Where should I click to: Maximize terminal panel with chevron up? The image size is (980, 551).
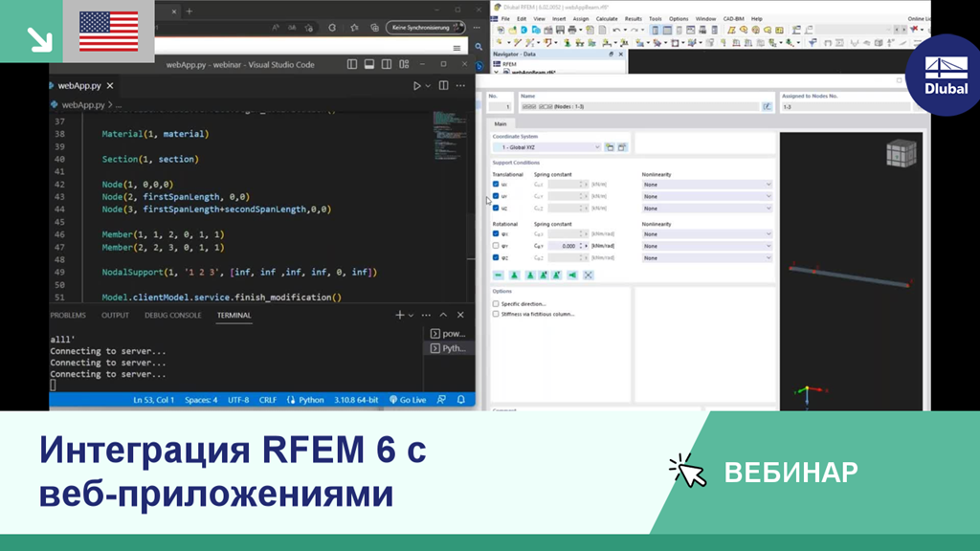[x=443, y=315]
